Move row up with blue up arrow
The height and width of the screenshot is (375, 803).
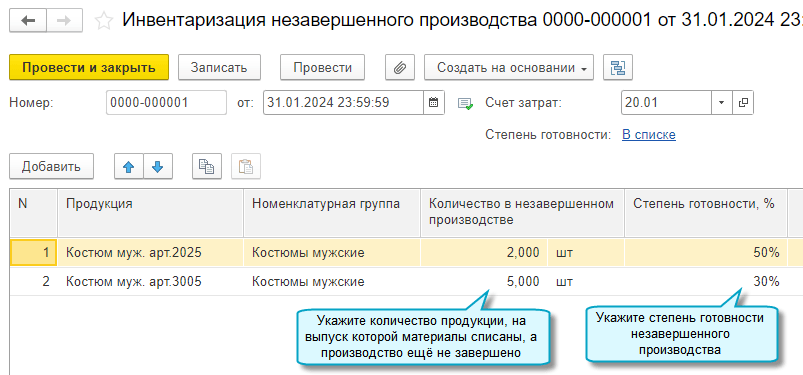129,166
